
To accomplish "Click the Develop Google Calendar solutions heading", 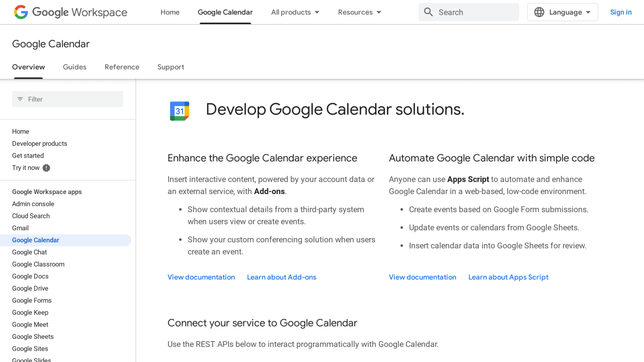I will point(335,109).
